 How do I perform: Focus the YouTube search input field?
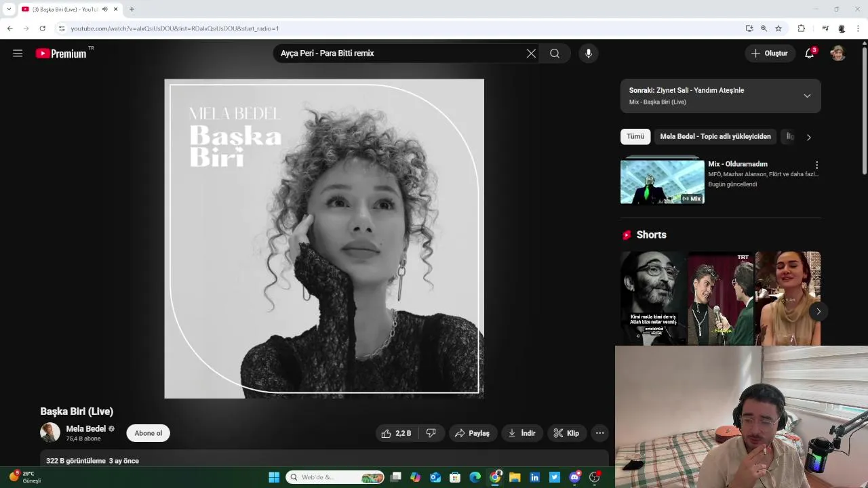point(400,54)
